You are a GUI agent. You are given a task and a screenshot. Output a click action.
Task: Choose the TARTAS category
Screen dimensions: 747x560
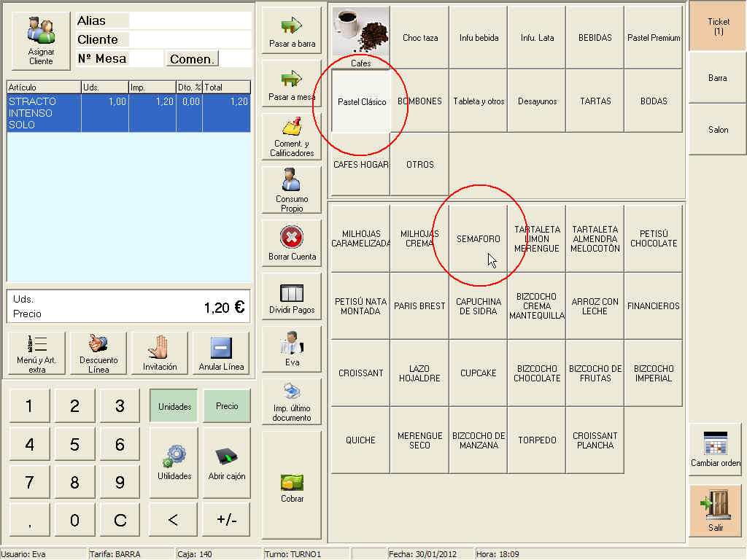(595, 101)
